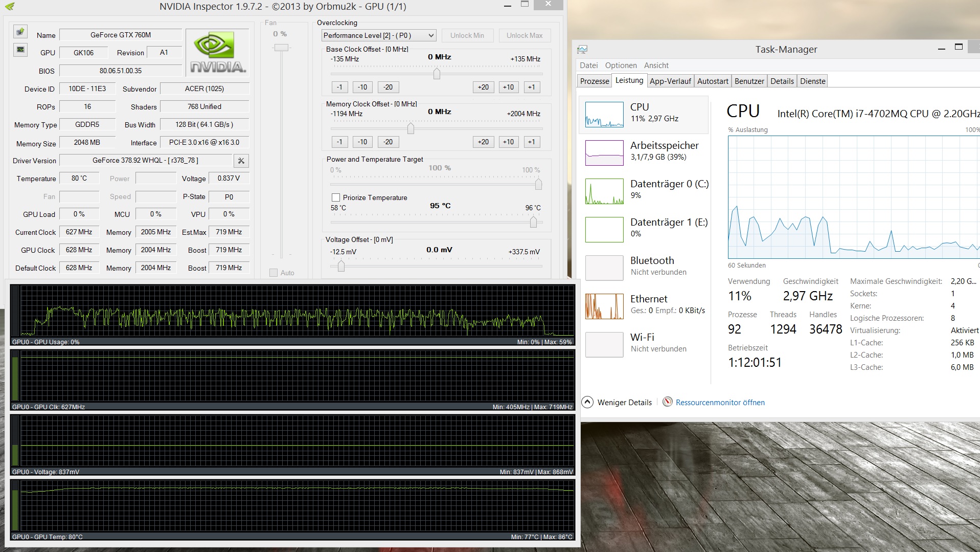Click Base Clock Offset +1 button
980x552 pixels.
tap(532, 87)
